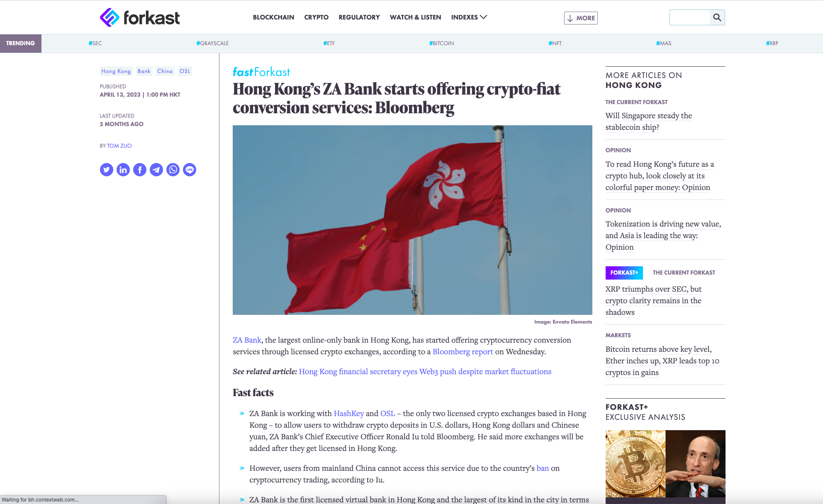The height and width of the screenshot is (504, 823).
Task: Open author Tom Zuo's profile
Action: point(119,146)
